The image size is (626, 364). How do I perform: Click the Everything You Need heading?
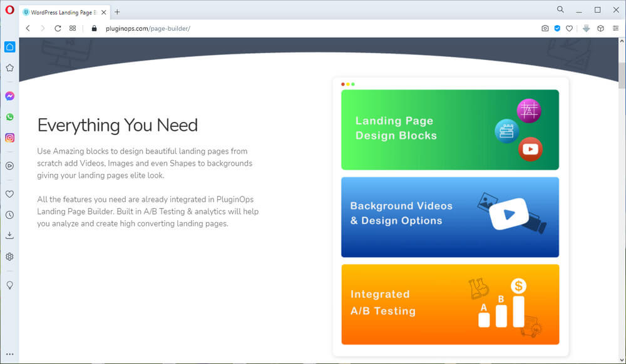118,125
